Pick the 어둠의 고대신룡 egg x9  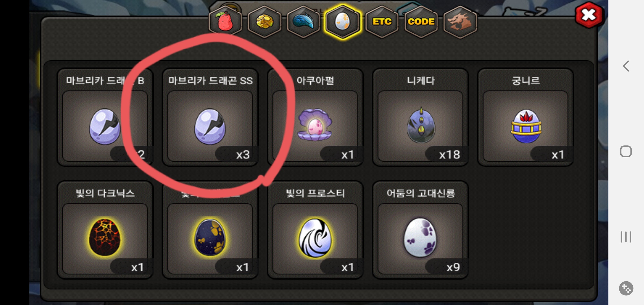click(420, 230)
